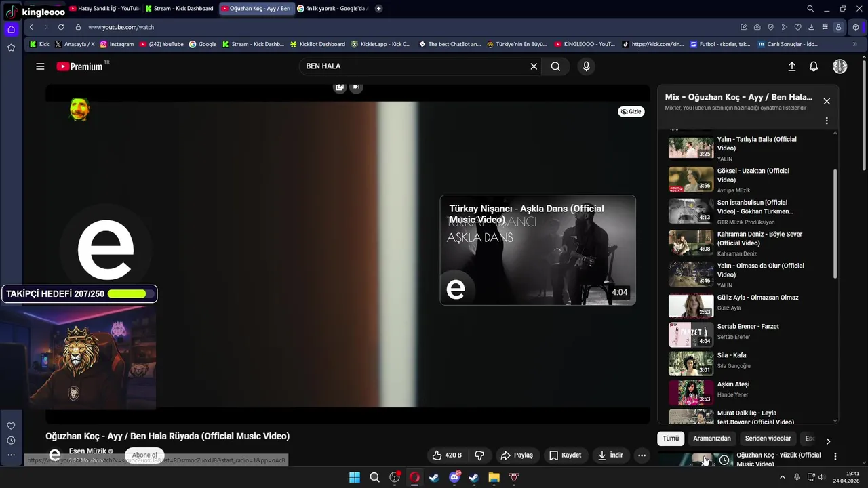Open Opera easy setup sliders icon
The height and width of the screenshot is (488, 868).
825,27
